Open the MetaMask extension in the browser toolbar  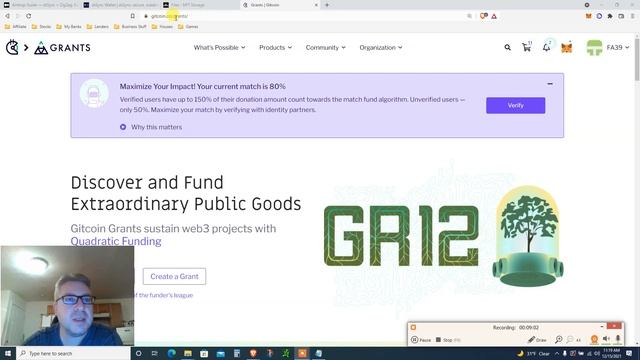589,16
